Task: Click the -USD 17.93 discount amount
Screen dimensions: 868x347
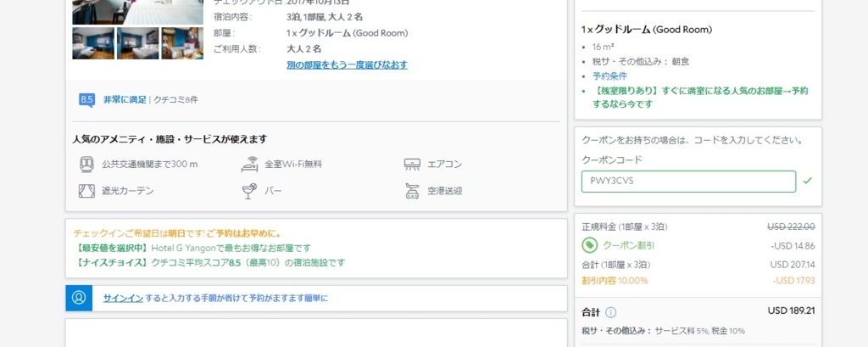Action: point(793,281)
